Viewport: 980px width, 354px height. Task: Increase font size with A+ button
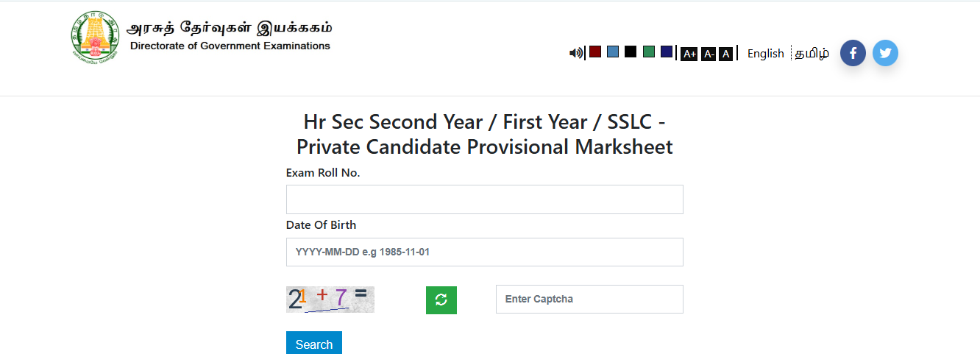pyautogui.click(x=689, y=54)
